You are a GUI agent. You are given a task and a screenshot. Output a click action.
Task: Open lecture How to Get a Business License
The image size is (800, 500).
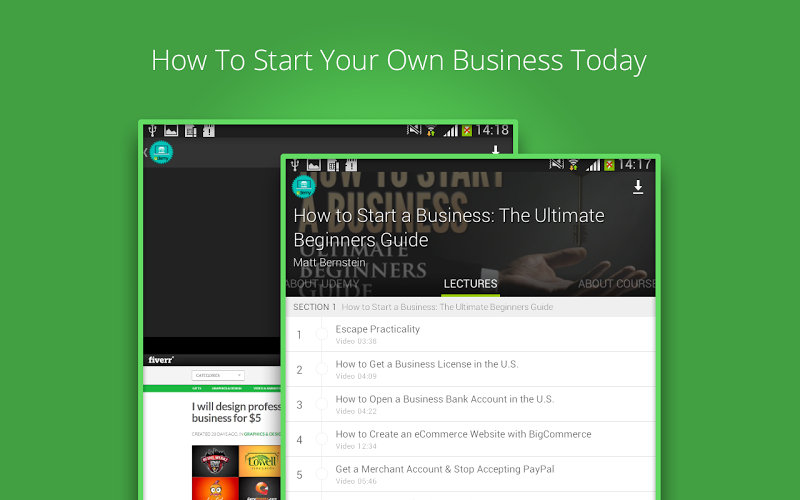[x=470, y=369]
